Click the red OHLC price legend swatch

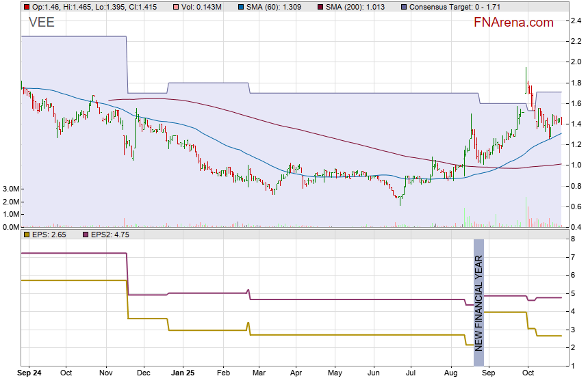26,7
